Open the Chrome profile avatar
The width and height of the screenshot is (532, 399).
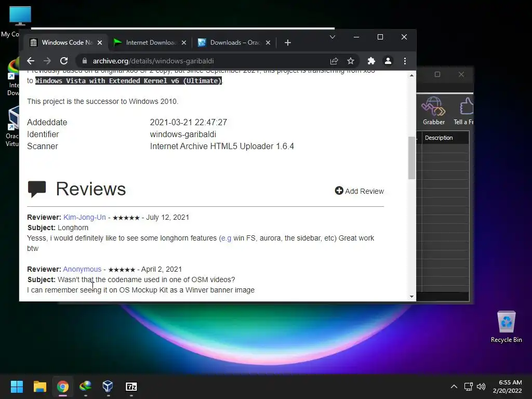(x=388, y=61)
